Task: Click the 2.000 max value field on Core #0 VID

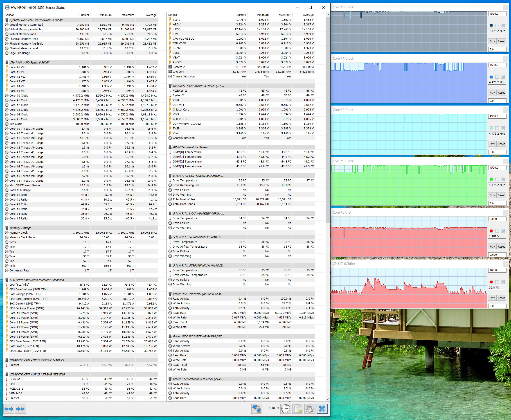Action: click(x=497, y=219)
